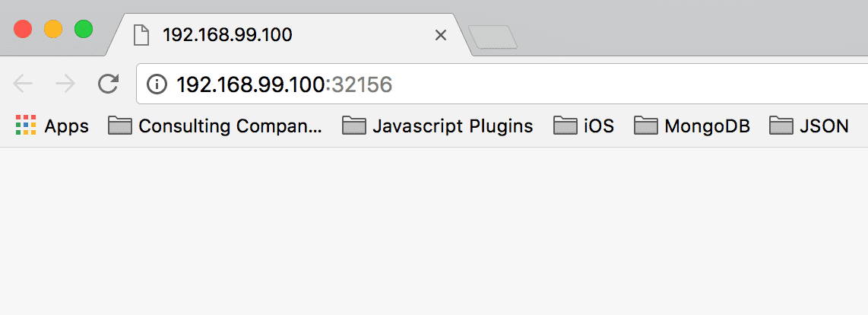The width and height of the screenshot is (868, 315).
Task: Open the Apps grid shortcut
Action: click(x=52, y=126)
